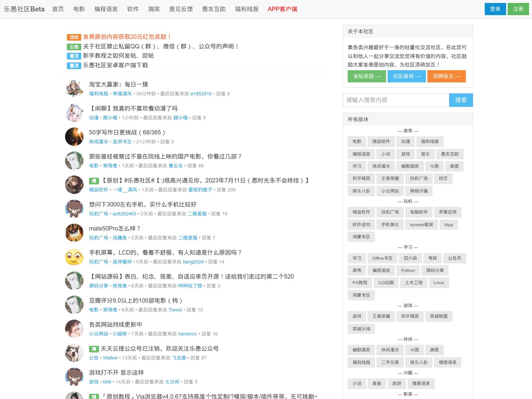
Task: Open user link liang2024
Action: pyautogui.click(x=193, y=262)
